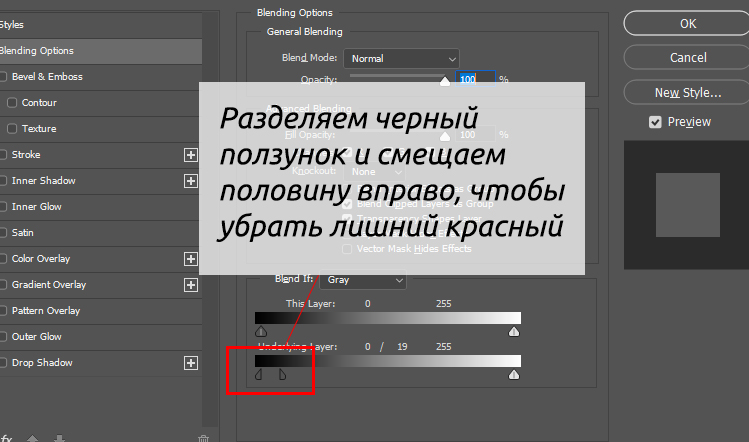Screen dimensions: 749x442
Task: Toggle Blend Clipped Layers as Group checkbox
Action: [x=347, y=204]
